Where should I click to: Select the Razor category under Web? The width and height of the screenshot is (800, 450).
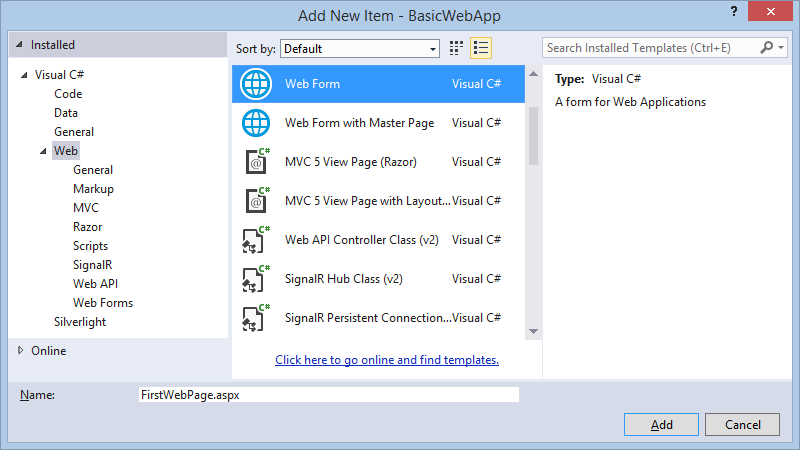click(x=88, y=227)
